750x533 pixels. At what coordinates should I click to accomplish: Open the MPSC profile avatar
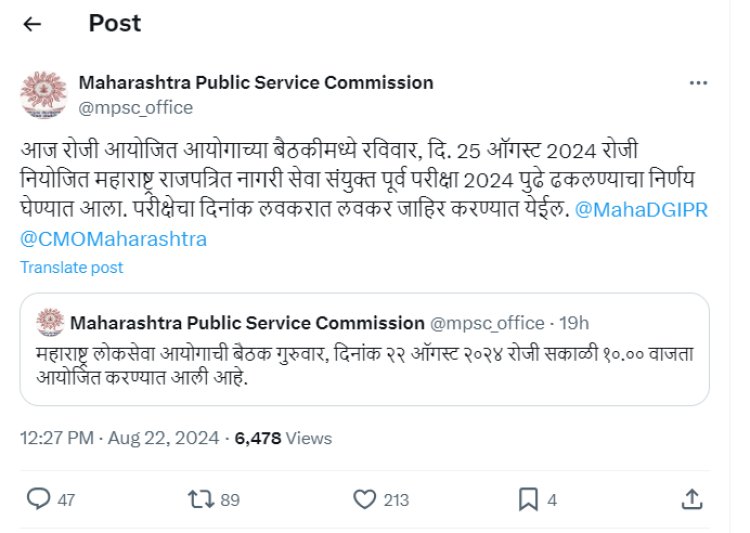(x=43, y=94)
